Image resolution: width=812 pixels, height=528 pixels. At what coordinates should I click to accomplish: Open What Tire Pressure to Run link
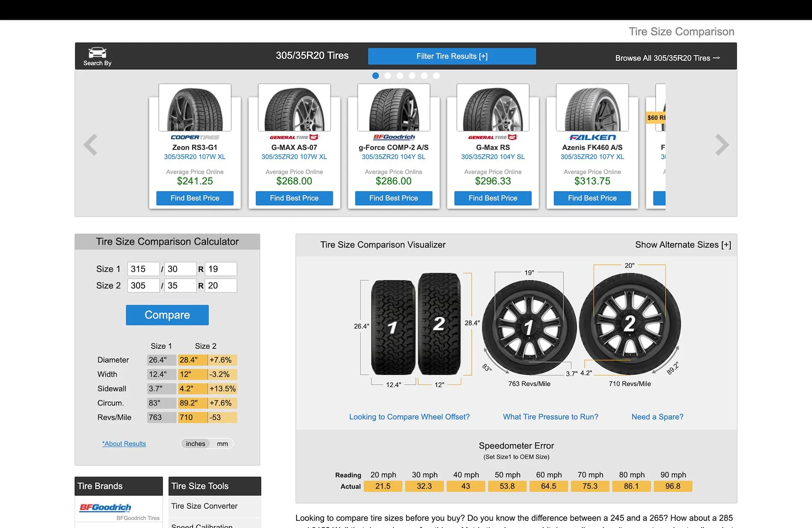click(x=550, y=417)
